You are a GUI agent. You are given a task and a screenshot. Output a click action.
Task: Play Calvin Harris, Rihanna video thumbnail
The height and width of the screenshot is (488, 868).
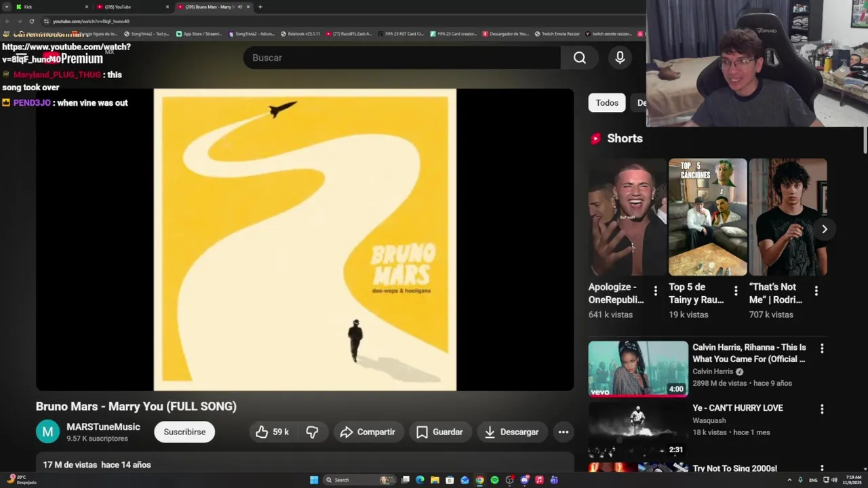[638, 369]
